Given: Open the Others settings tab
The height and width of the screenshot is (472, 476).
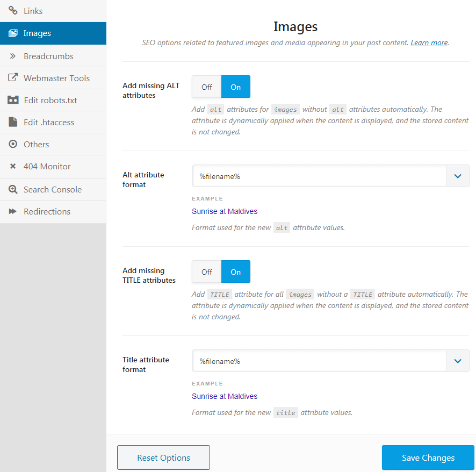Looking at the screenshot, I should (36, 145).
